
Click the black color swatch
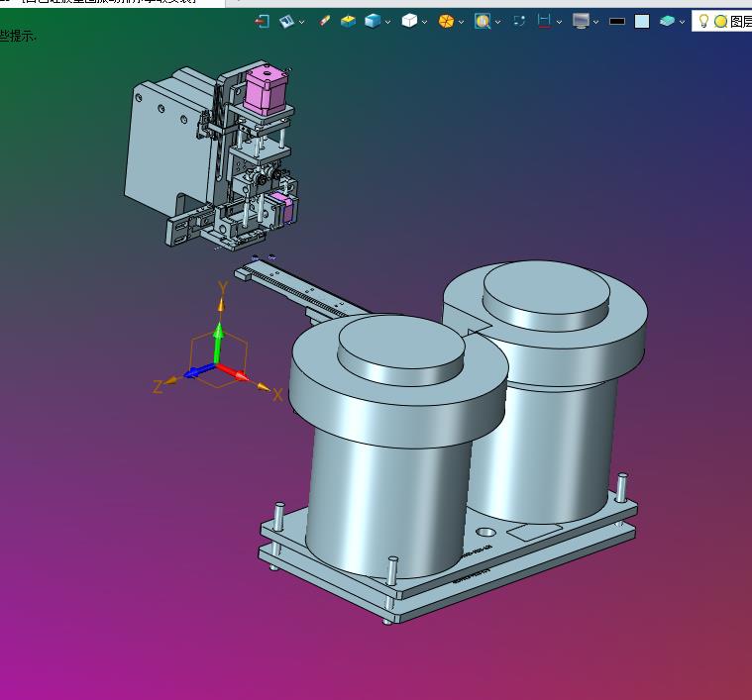pyautogui.click(x=617, y=22)
